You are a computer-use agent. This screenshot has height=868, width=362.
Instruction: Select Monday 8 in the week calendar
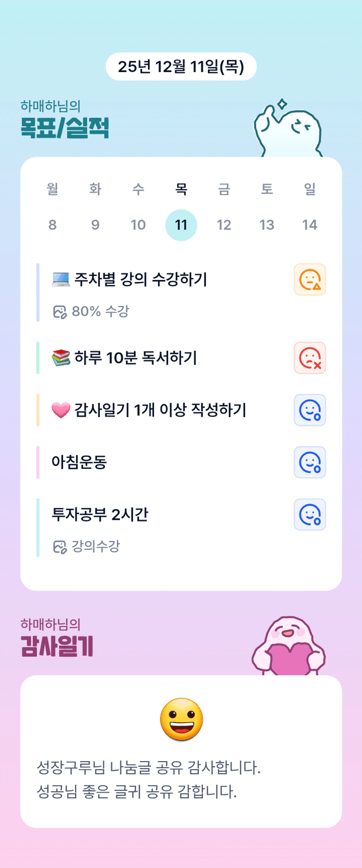click(53, 225)
